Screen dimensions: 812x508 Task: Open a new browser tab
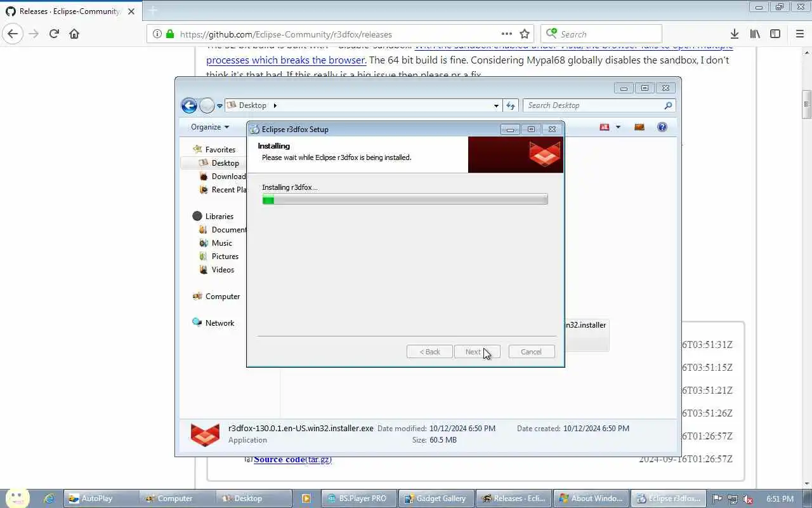[x=152, y=10]
